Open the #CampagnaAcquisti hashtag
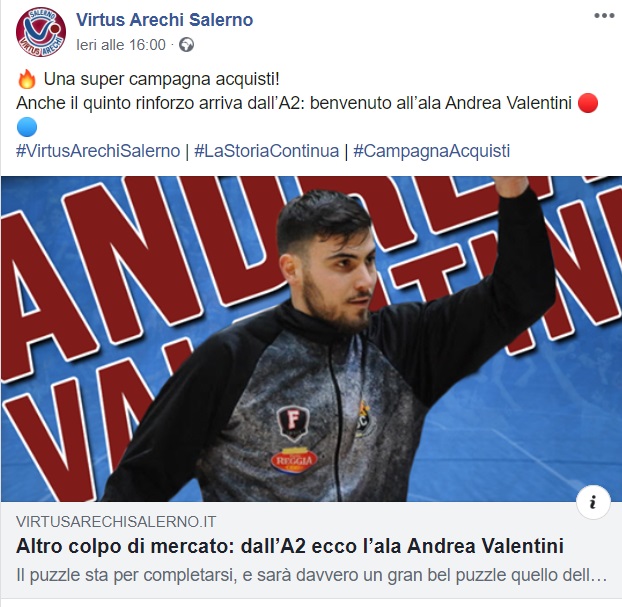Viewport: 622px width, 607px height. point(432,151)
